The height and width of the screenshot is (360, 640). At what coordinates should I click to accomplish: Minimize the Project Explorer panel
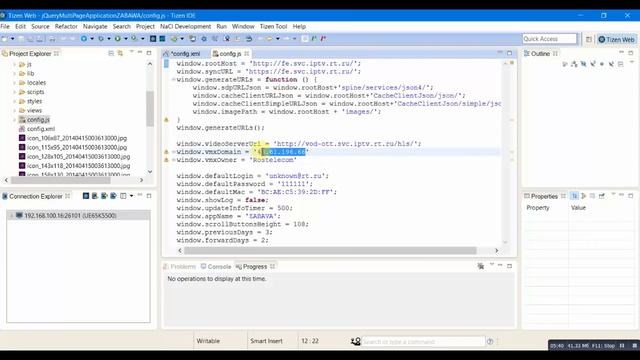[x=140, y=53]
